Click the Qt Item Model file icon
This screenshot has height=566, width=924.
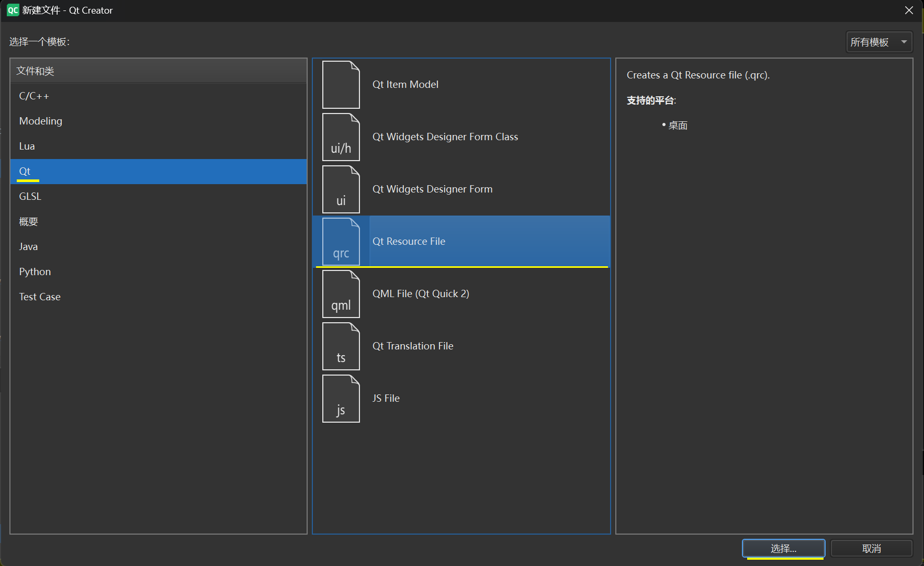coord(341,85)
